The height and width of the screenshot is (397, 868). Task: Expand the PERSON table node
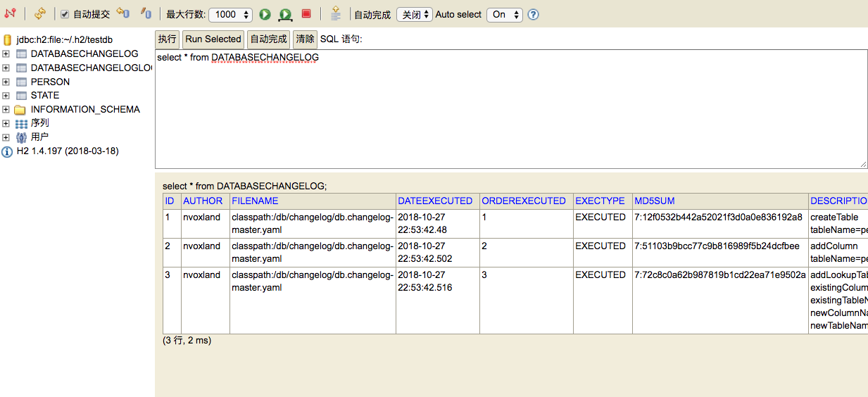(6, 82)
